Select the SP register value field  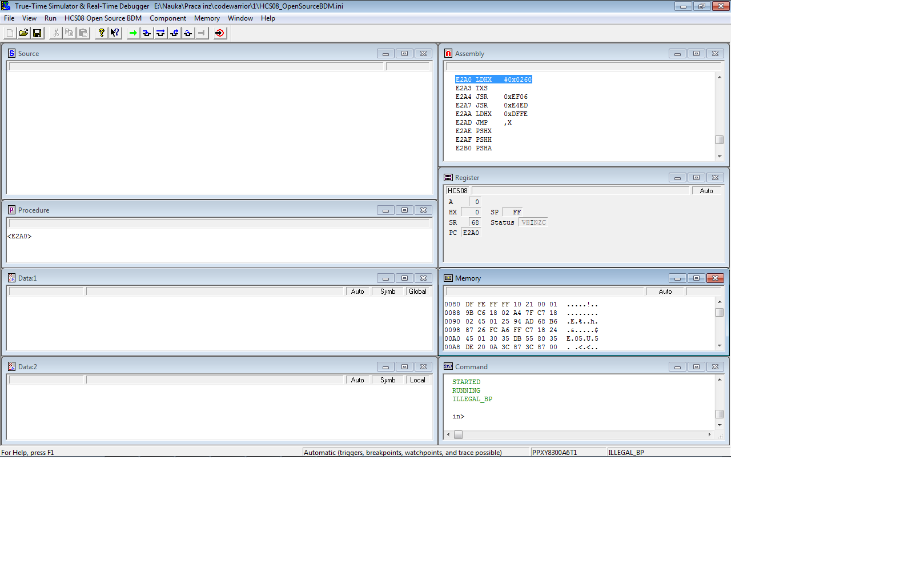pos(513,212)
